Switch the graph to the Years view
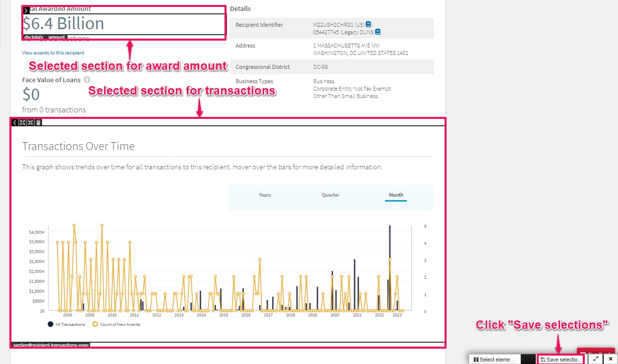The image size is (618, 364). [x=265, y=195]
